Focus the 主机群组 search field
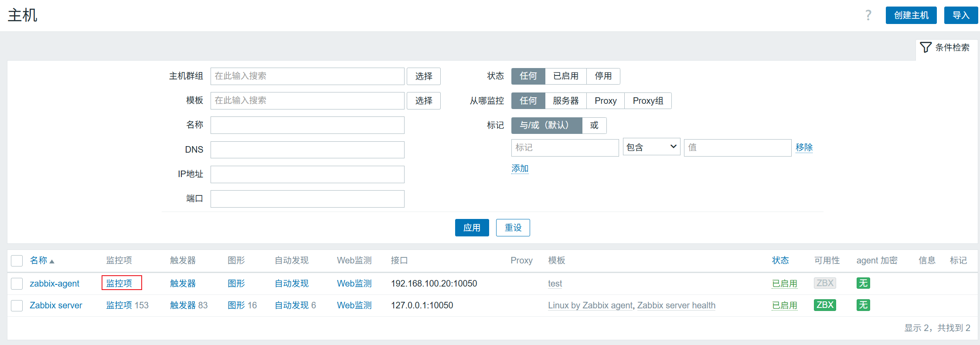 click(x=307, y=76)
